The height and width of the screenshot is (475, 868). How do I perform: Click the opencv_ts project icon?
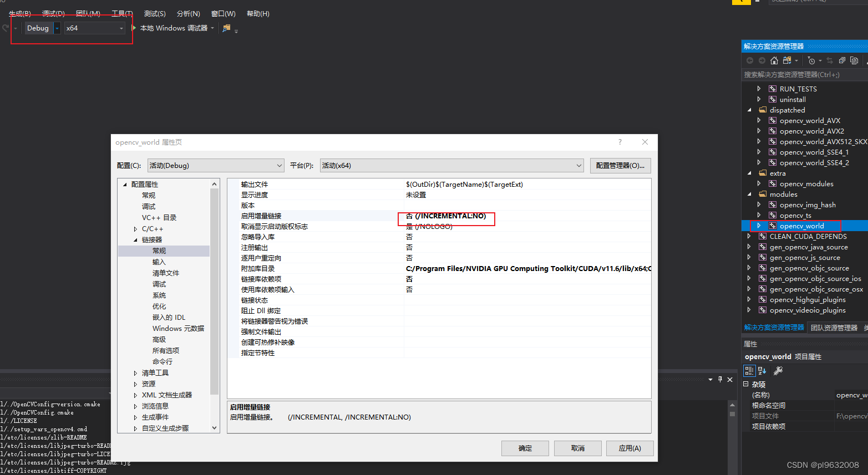(x=773, y=215)
